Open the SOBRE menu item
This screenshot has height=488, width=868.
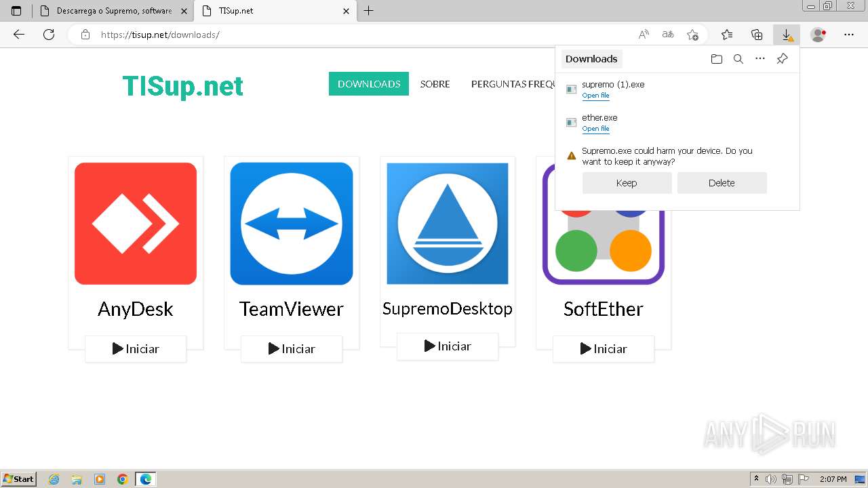click(435, 84)
